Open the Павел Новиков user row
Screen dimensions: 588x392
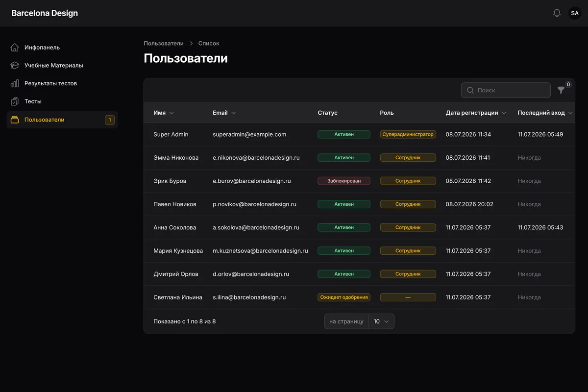tap(359, 204)
